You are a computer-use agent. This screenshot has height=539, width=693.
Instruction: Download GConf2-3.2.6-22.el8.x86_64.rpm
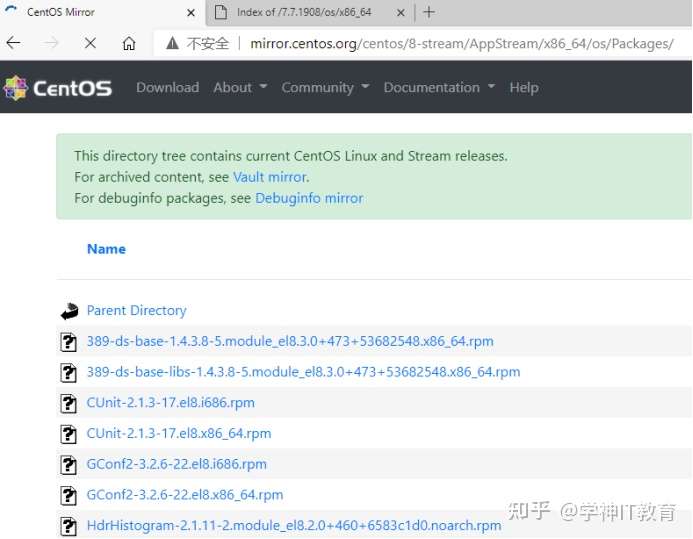185,495
